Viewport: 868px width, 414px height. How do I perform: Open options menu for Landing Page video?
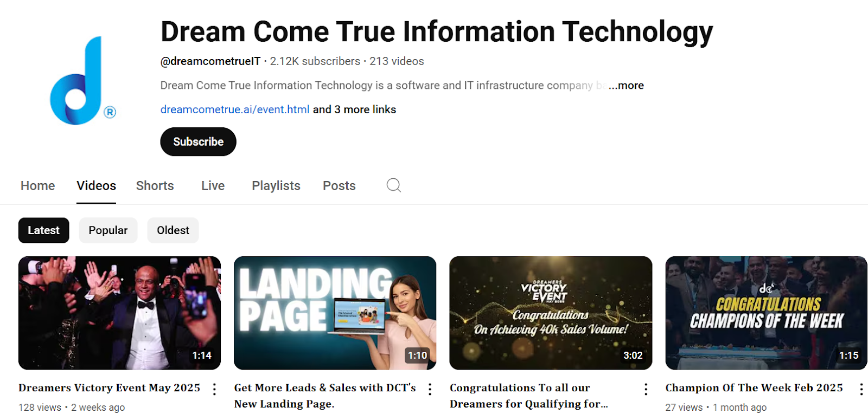pos(430,389)
